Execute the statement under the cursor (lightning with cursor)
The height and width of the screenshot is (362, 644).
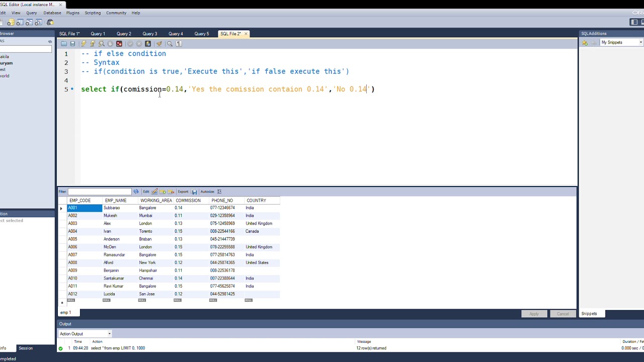(93, 44)
